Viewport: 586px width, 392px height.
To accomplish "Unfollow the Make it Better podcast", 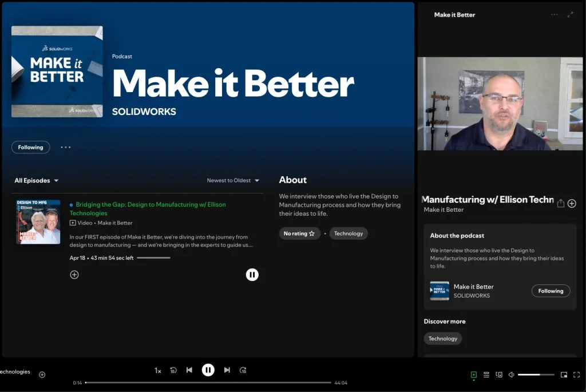I will [30, 147].
